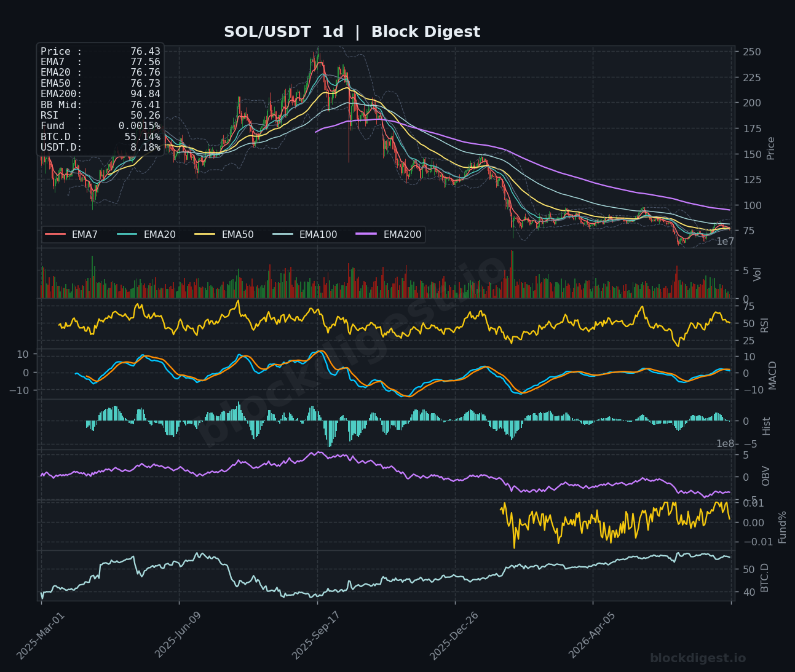Click the Fund value 0.0015% in stats box
The width and height of the screenshot is (795, 672).
(140, 126)
